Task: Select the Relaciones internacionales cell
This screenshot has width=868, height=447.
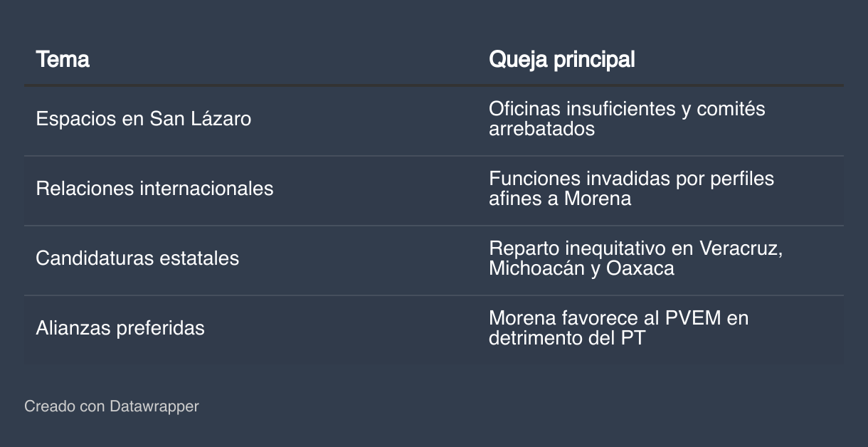Action: [x=154, y=189]
